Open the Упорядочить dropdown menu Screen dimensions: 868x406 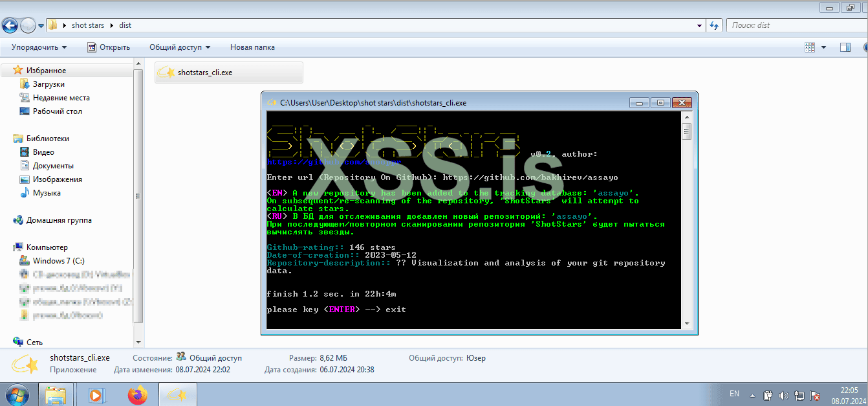(x=39, y=47)
